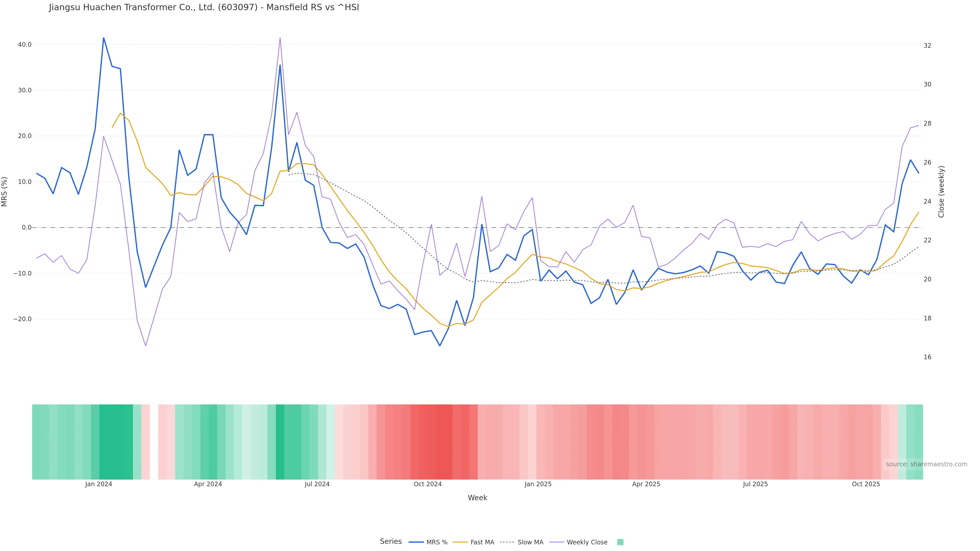
Task: Click the −20.0 left axis tick
Action: 22,319
